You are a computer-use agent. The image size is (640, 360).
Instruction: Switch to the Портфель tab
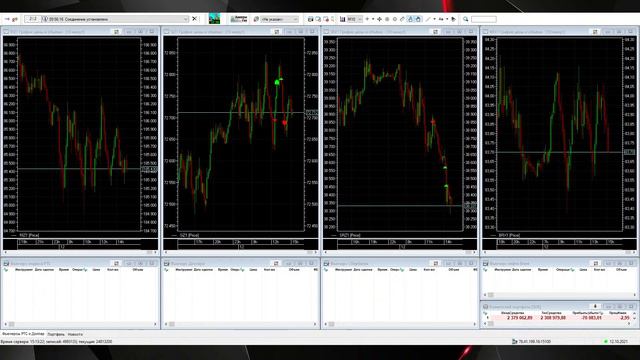pyautogui.click(x=56, y=334)
